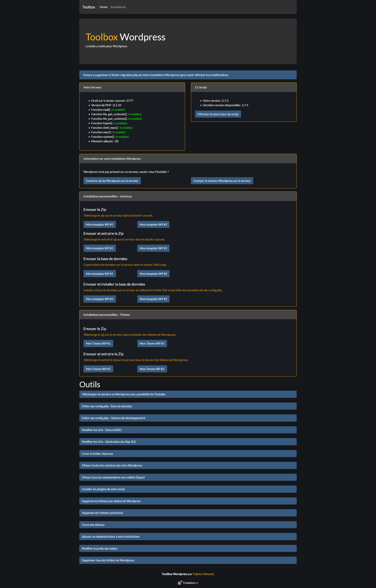Open the Toolbox brand link
Image resolution: width=376 pixels, height=588 pixels.
click(89, 7)
